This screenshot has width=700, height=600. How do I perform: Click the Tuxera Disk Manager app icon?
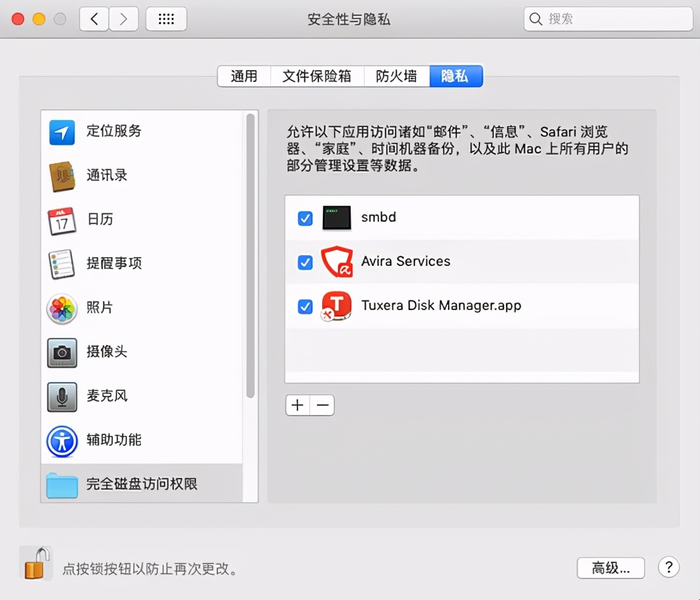[337, 306]
